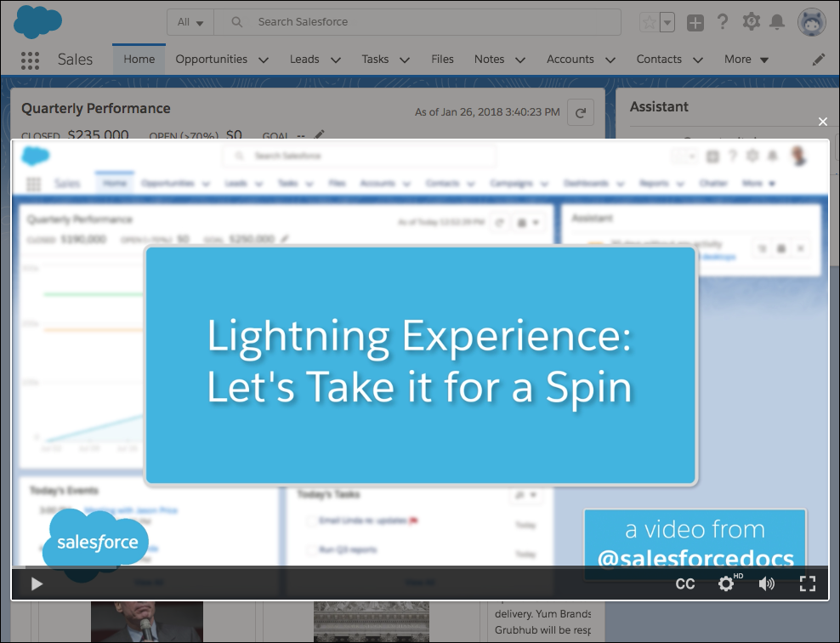Click the CLOSED $235,000 amount
840x643 pixels.
tap(98, 134)
